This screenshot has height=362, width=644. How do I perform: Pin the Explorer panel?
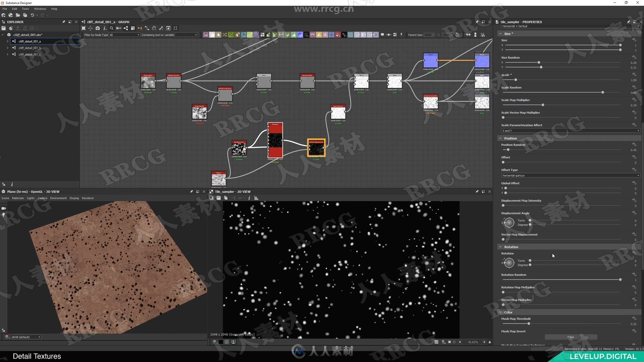(x=63, y=22)
